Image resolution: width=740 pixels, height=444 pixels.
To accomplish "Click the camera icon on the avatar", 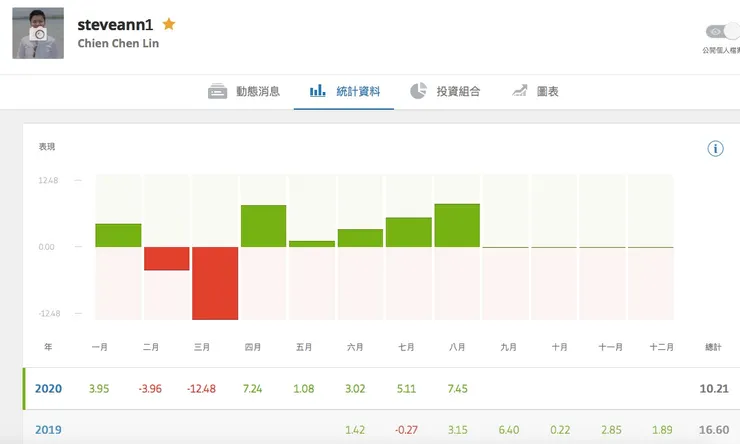I will [x=39, y=33].
